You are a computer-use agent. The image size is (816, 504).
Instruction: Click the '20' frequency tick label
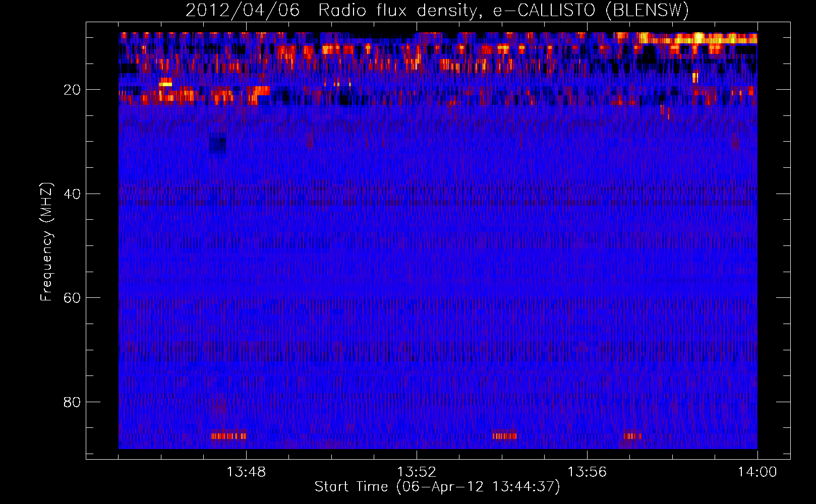(x=72, y=90)
